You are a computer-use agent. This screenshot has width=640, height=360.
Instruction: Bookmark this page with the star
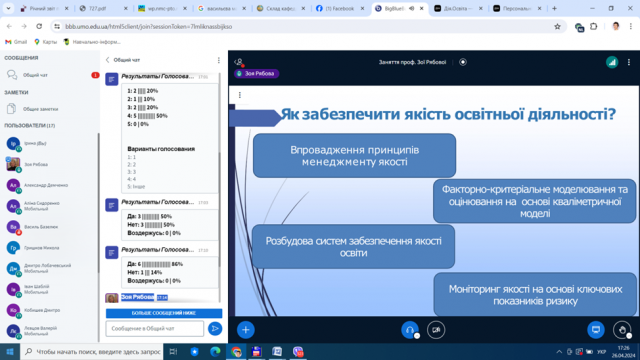[x=557, y=27]
